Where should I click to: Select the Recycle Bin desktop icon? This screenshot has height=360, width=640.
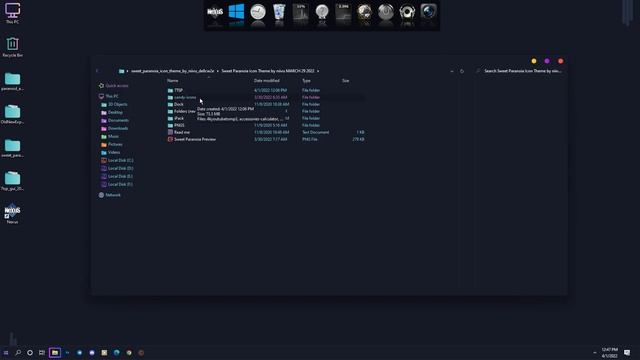click(x=12, y=47)
